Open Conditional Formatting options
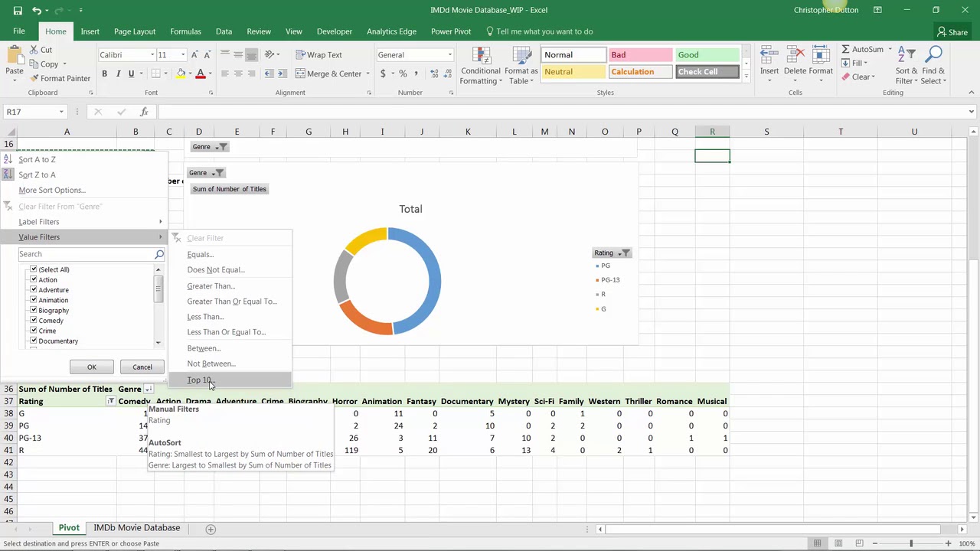Screen dimensions: 980x551 pyautogui.click(x=481, y=66)
